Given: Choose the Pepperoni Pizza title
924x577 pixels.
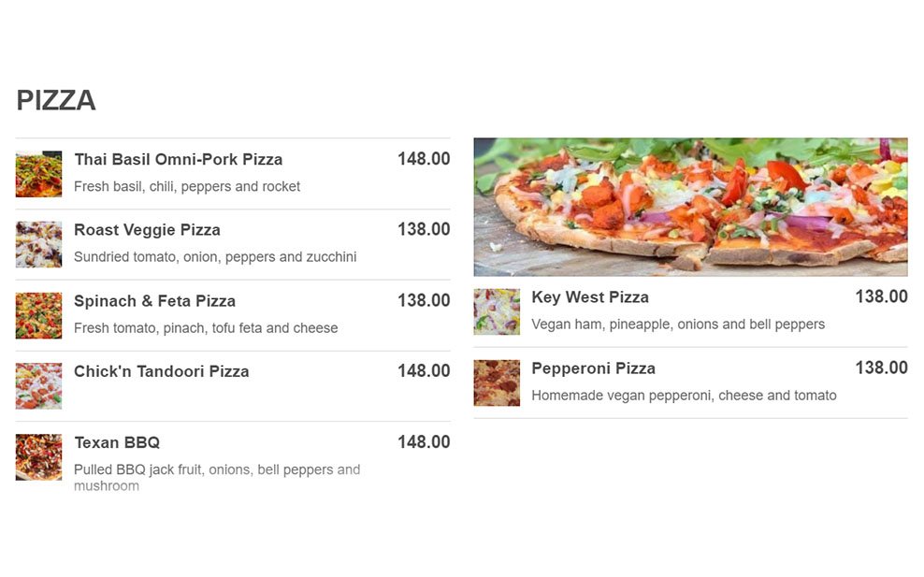Looking at the screenshot, I should click(594, 368).
